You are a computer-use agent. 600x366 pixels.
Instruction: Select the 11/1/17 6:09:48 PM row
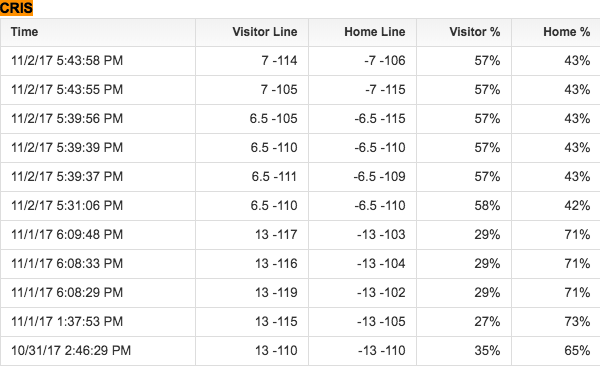(x=300, y=235)
